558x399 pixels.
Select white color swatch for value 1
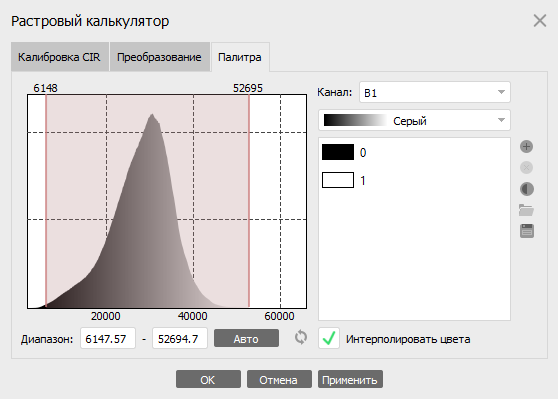click(x=338, y=180)
